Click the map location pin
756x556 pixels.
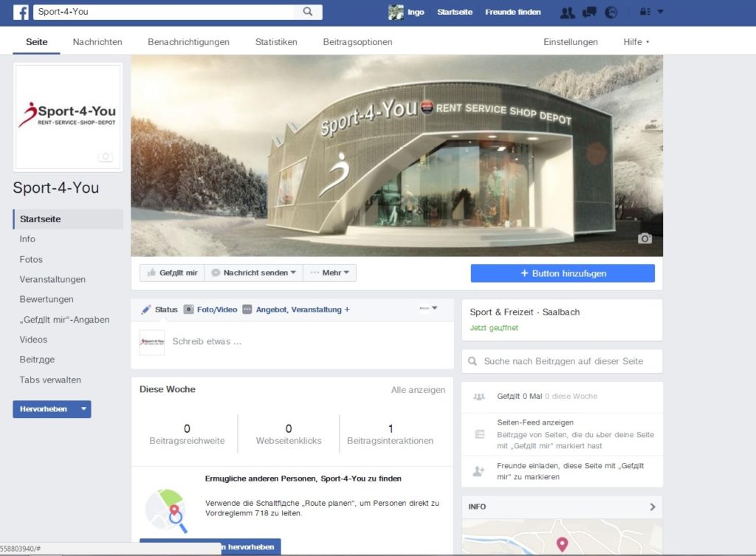click(x=562, y=544)
